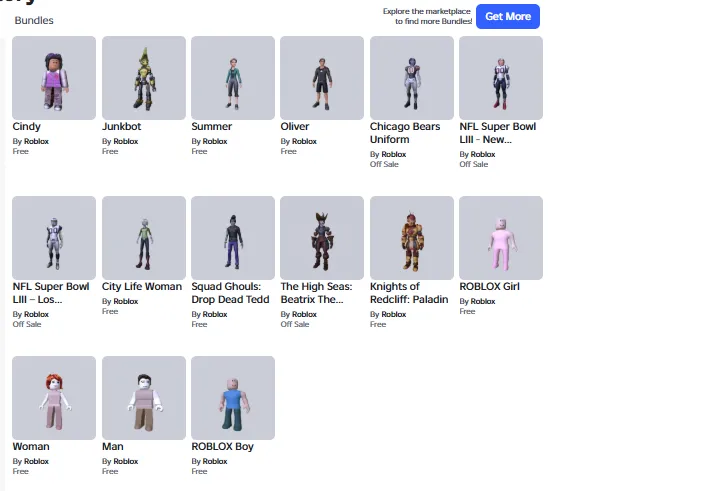Click the Roblox creator link under Cindy
The image size is (728, 491).
point(36,141)
